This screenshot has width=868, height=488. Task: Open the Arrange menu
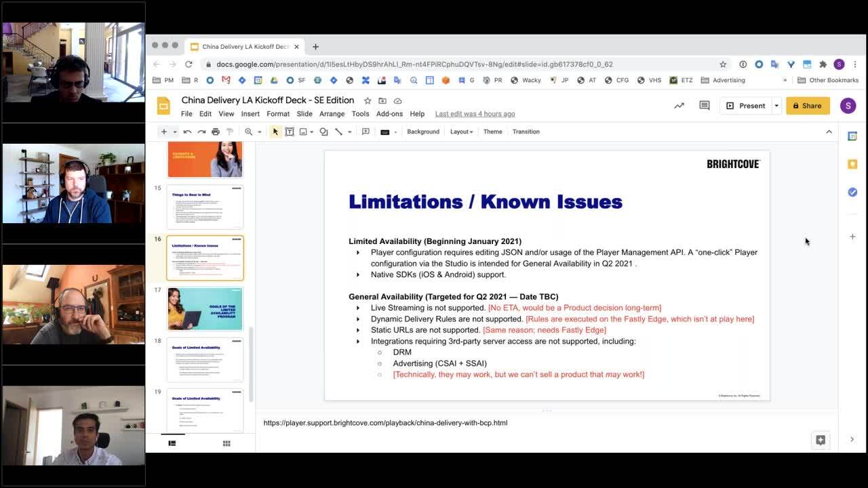[332, 114]
